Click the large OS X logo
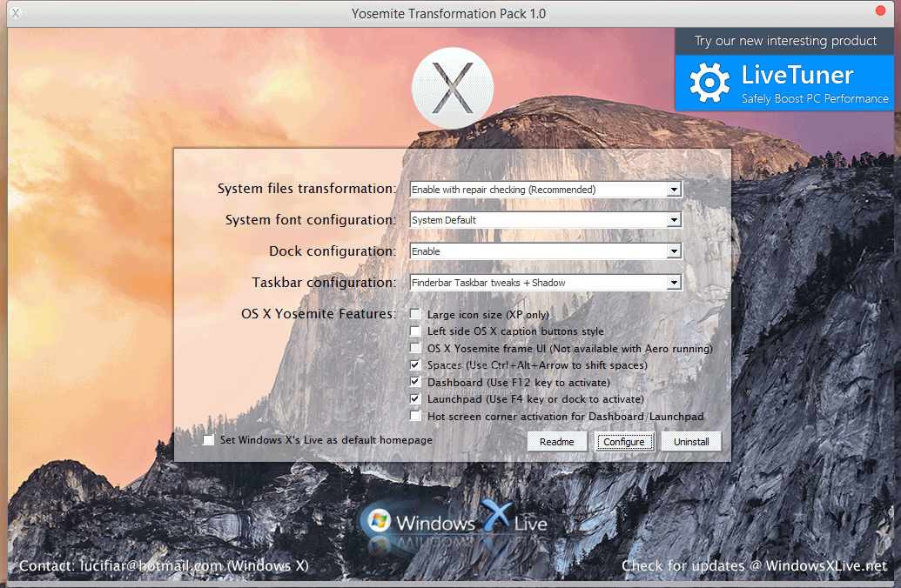This screenshot has width=901, height=588. (x=452, y=88)
